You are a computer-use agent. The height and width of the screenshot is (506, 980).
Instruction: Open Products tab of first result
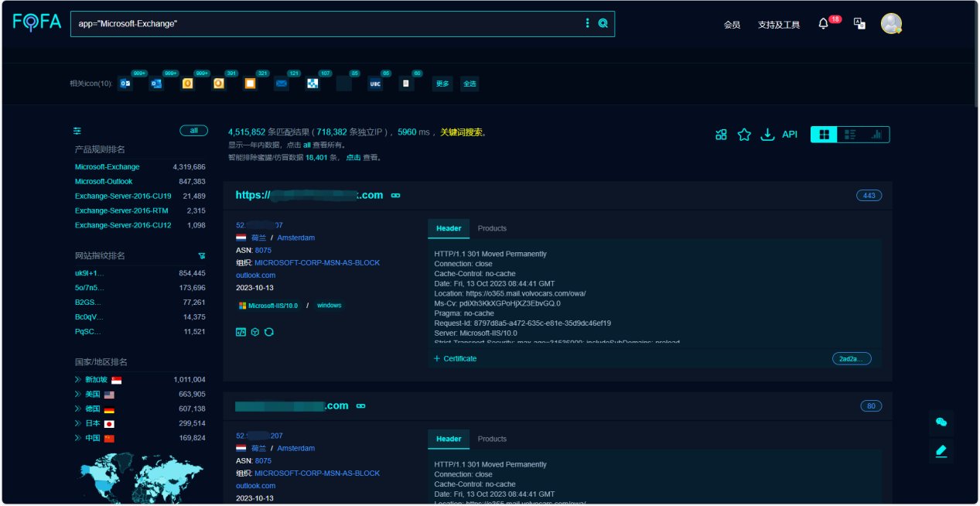click(x=492, y=228)
